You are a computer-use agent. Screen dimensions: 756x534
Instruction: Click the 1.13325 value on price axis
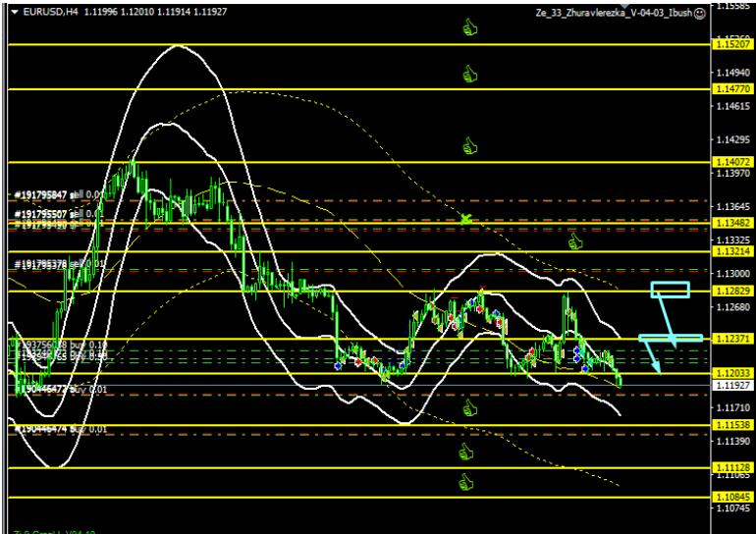click(x=733, y=240)
